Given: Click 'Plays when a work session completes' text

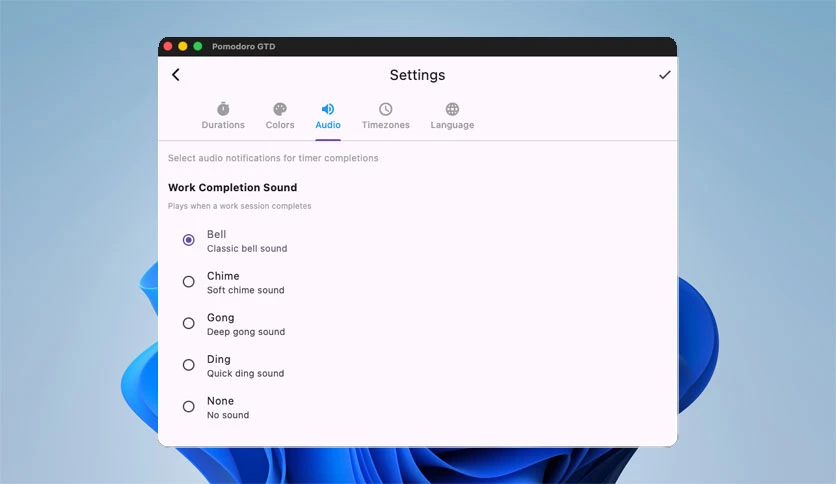Looking at the screenshot, I should pos(239,206).
